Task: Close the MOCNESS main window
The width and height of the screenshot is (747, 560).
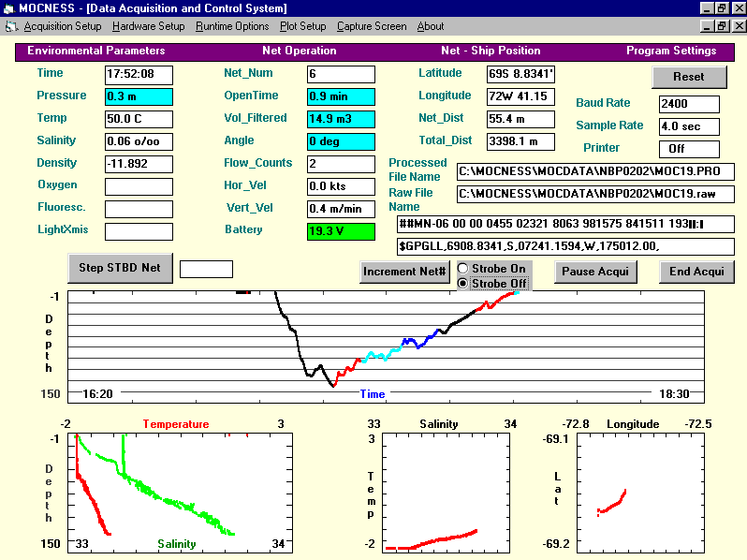Action: click(739, 8)
